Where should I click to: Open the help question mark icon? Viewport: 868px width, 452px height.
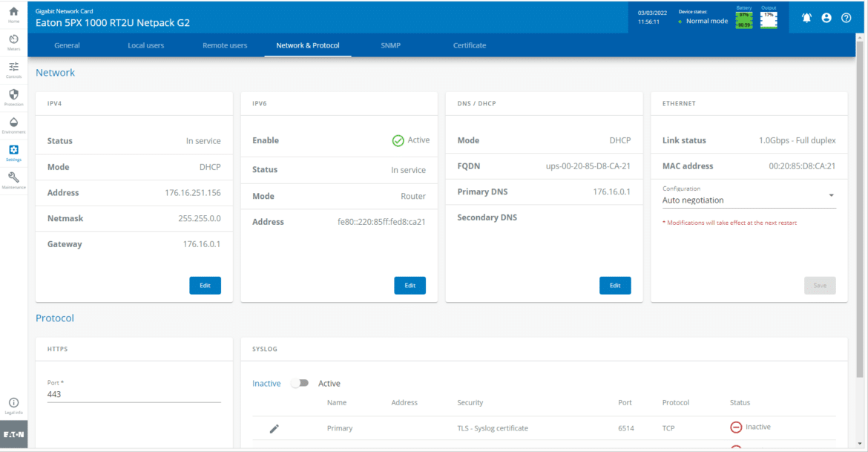pyautogui.click(x=846, y=18)
